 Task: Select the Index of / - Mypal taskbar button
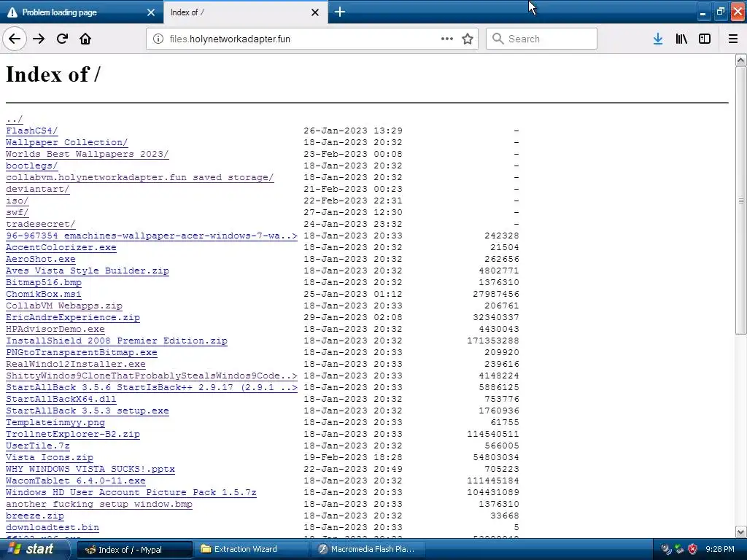135,549
